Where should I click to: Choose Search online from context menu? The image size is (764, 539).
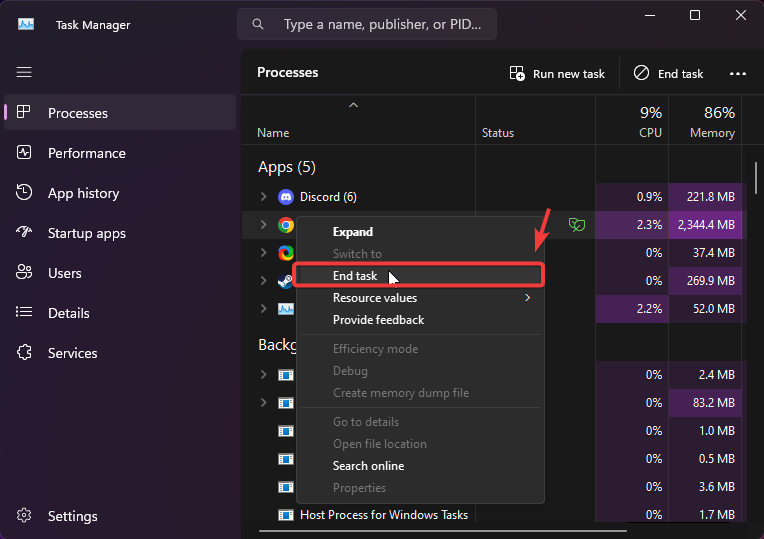coord(368,466)
